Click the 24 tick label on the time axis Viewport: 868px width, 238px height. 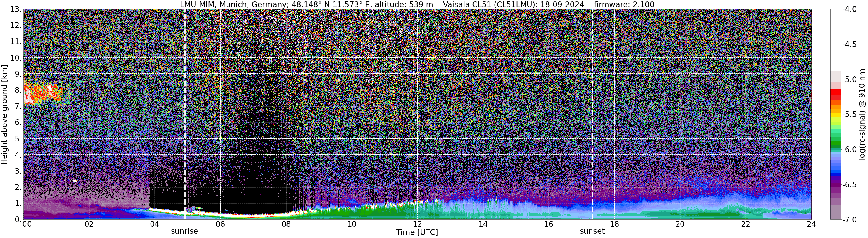click(811, 224)
